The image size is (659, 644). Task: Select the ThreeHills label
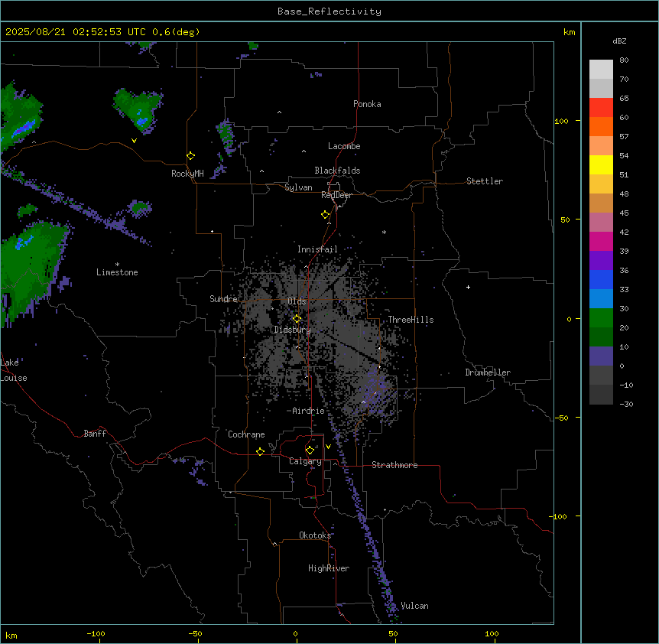[411, 320]
